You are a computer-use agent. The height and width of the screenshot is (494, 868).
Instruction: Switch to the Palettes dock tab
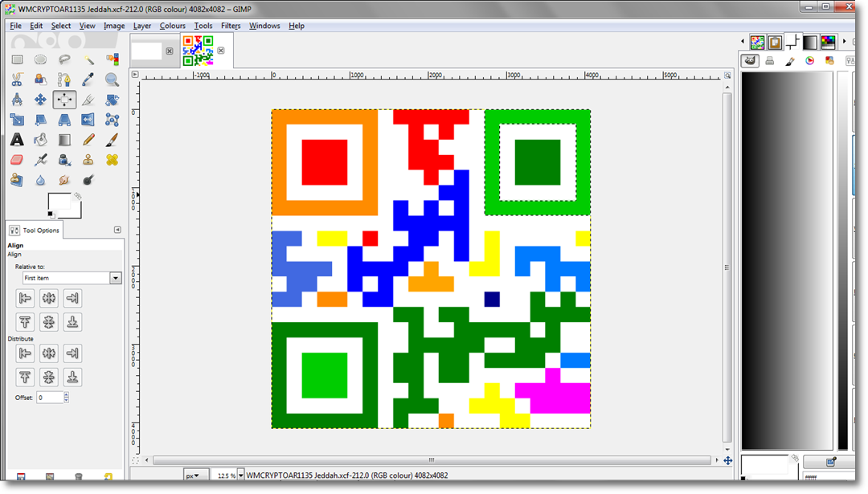pos(828,42)
